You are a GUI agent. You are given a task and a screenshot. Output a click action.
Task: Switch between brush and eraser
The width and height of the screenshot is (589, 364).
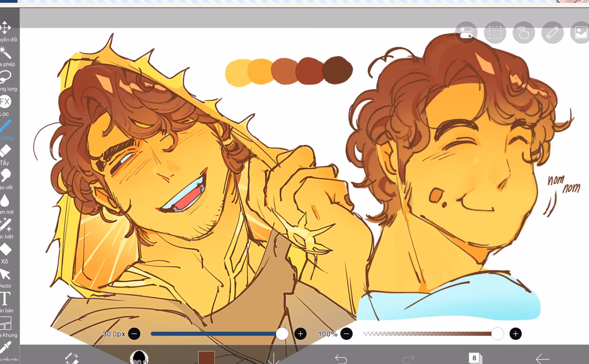point(72,358)
